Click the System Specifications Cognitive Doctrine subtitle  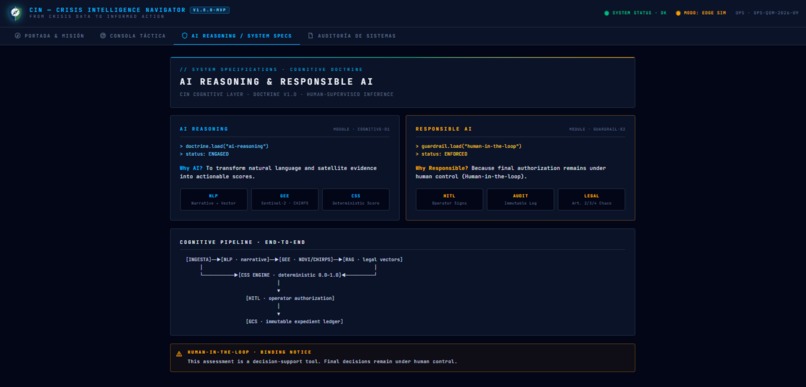[271, 69]
